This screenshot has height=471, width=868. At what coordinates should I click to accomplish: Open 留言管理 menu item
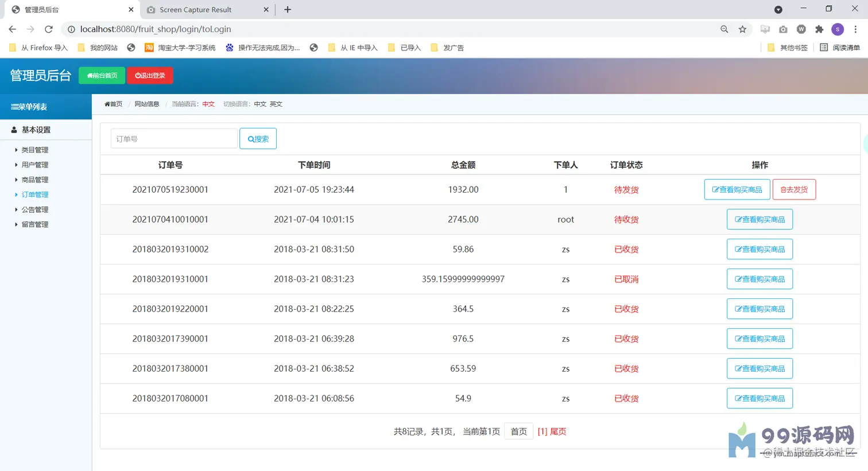click(34, 224)
